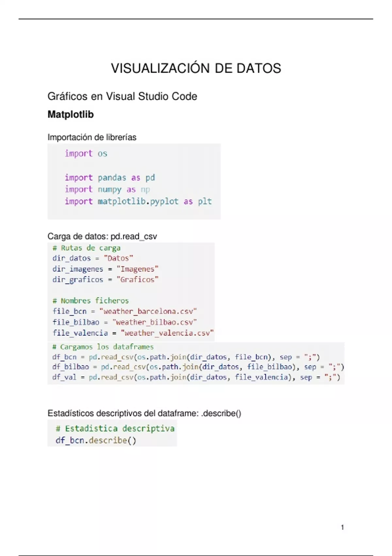Click the dir_datos assignment line
The height and width of the screenshot is (556, 392).
click(93, 258)
